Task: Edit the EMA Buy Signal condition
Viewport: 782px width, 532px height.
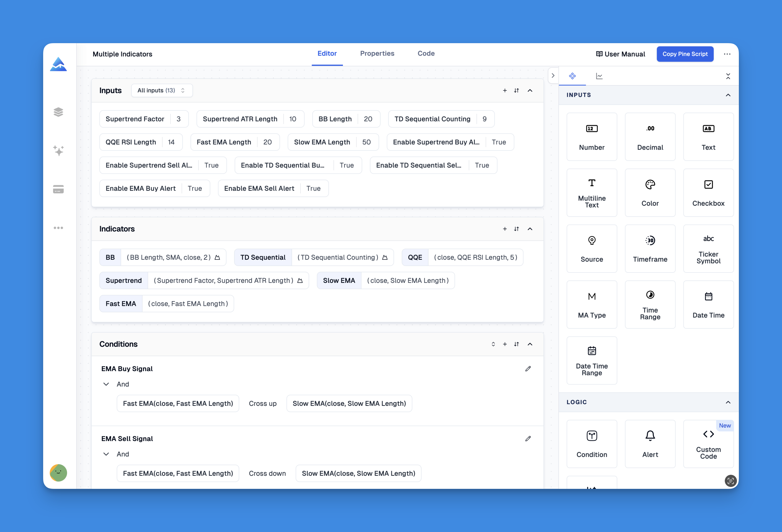Action: tap(528, 369)
